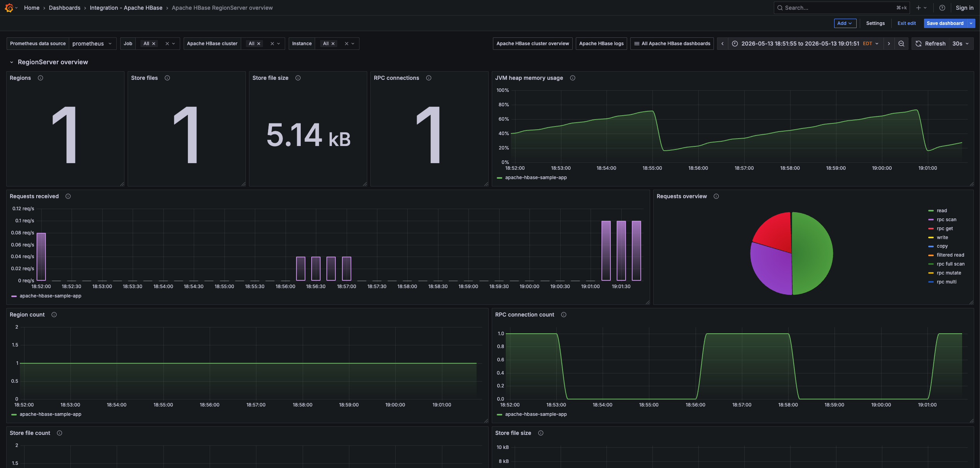The width and height of the screenshot is (980, 468).
Task: Show info for Regions panel
Action: click(x=40, y=78)
